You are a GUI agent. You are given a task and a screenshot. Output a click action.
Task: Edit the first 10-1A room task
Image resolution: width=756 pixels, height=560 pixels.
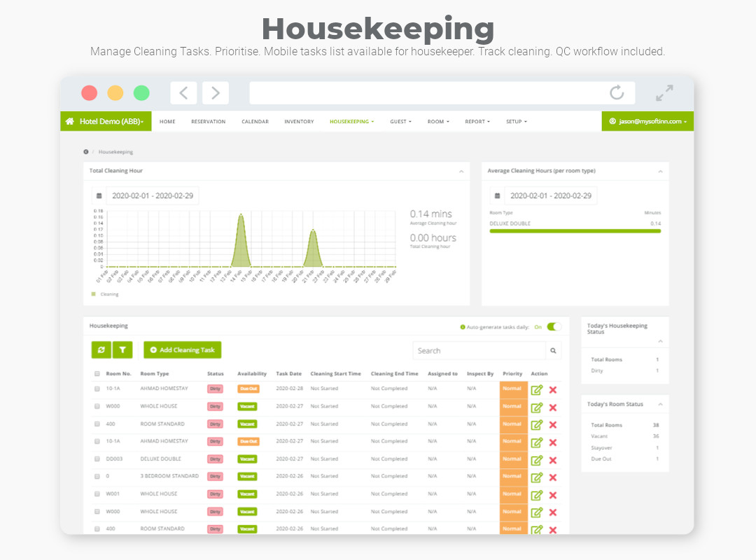[537, 390]
